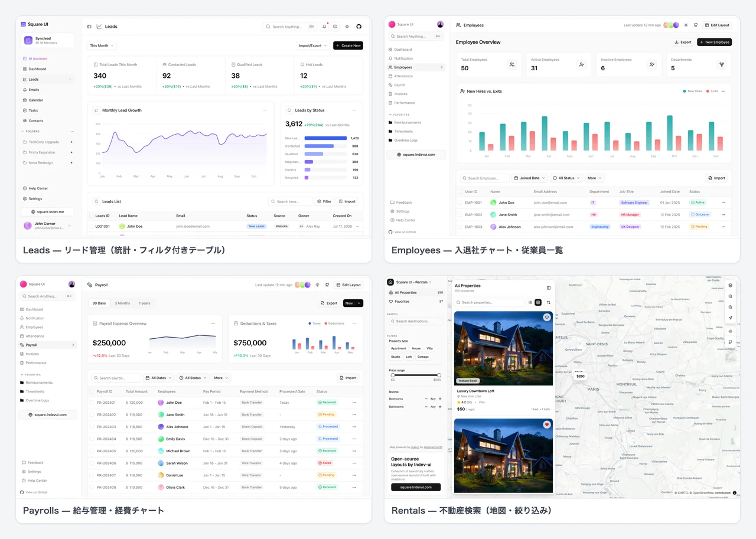
Task: Click $260 price marker on Rentals map
Action: click(580, 376)
